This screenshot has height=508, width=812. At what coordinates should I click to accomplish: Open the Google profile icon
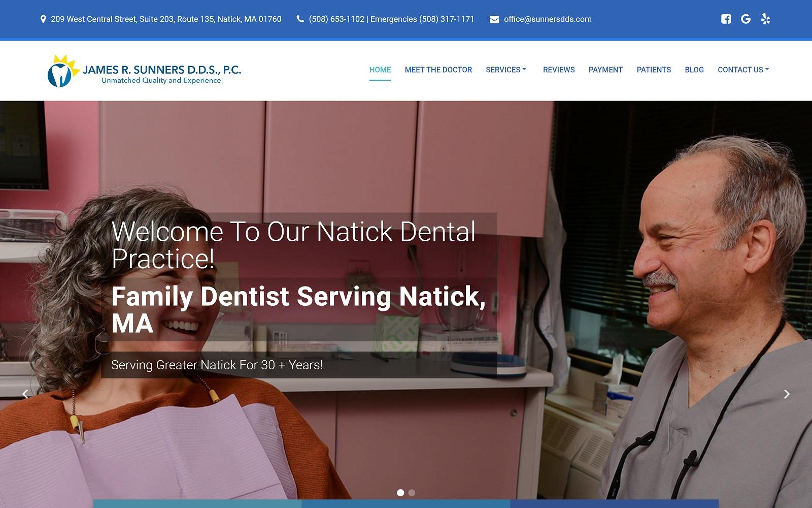point(746,19)
